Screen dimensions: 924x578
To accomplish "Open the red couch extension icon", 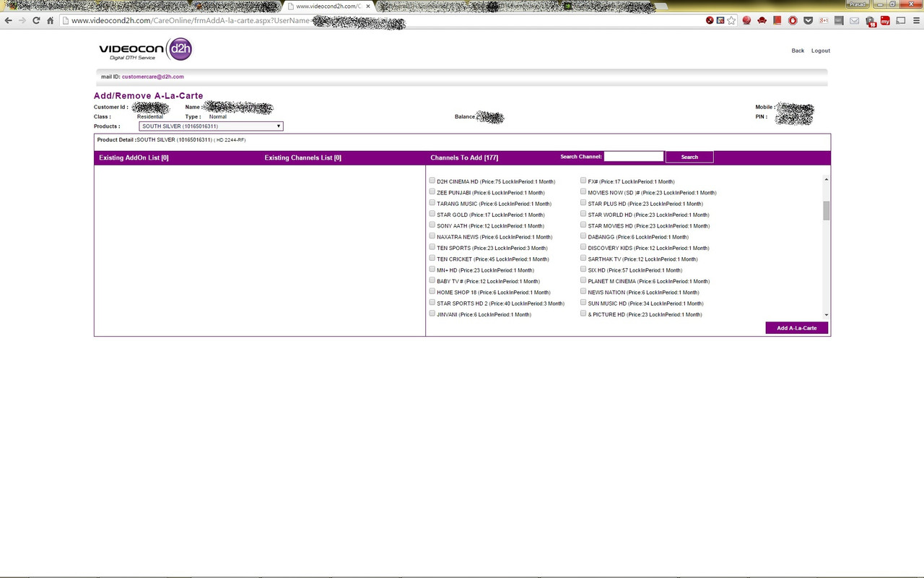I will tap(762, 21).
